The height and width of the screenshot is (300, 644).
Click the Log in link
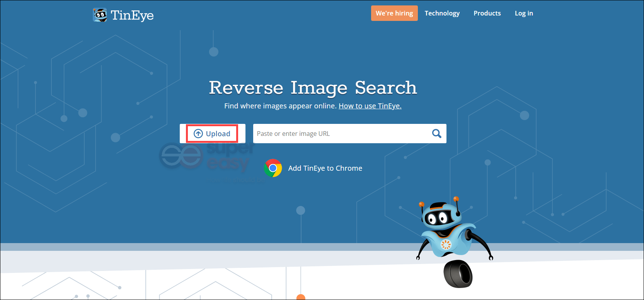524,13
